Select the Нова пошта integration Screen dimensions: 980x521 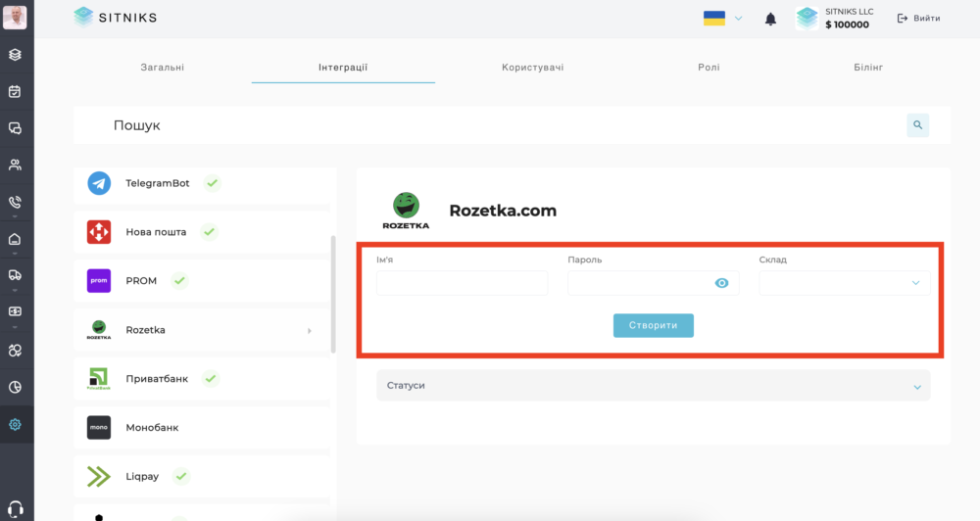(201, 232)
